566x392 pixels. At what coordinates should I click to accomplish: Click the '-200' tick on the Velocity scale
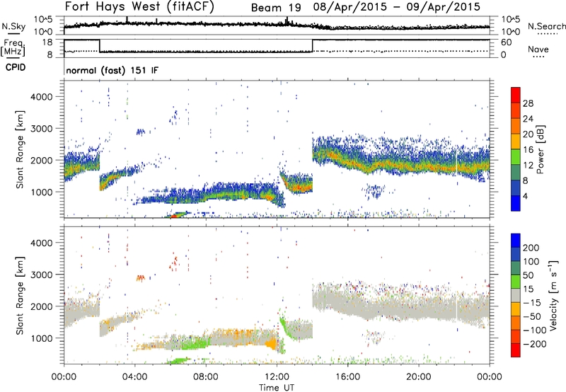point(534,344)
